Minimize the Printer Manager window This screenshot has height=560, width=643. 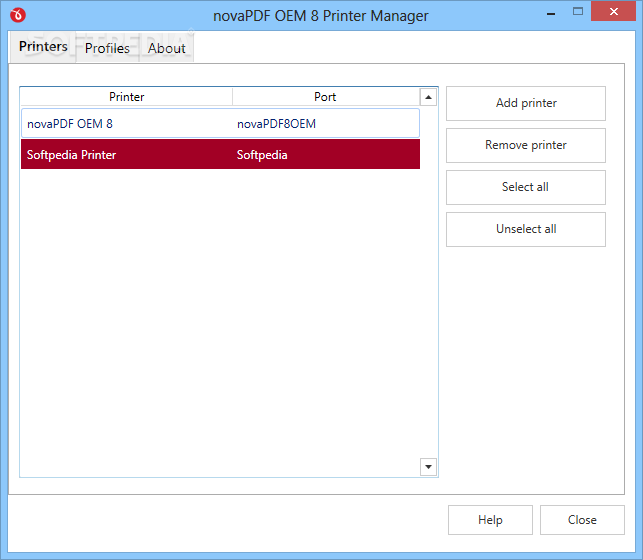551,13
